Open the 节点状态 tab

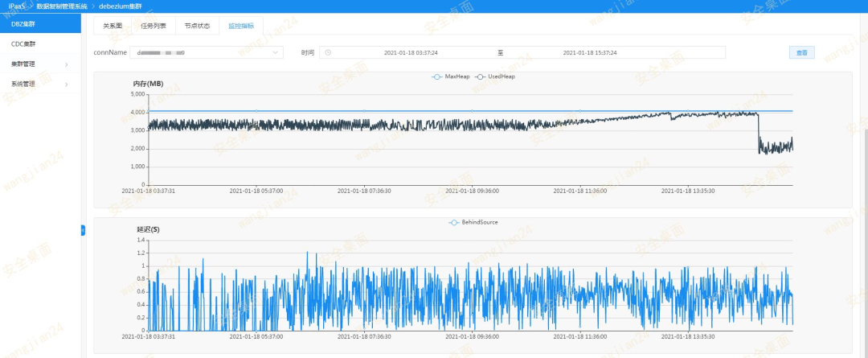tap(197, 26)
